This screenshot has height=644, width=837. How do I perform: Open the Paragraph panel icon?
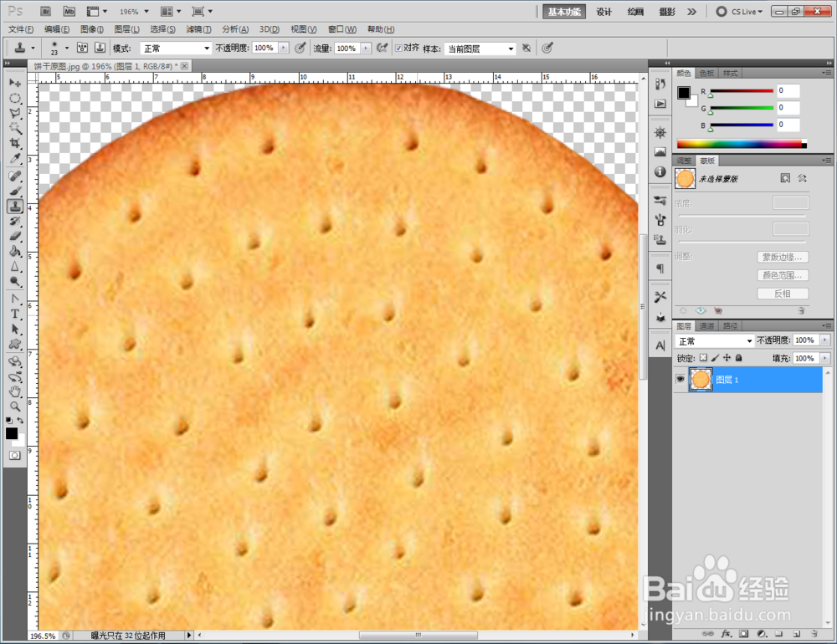[x=660, y=268]
